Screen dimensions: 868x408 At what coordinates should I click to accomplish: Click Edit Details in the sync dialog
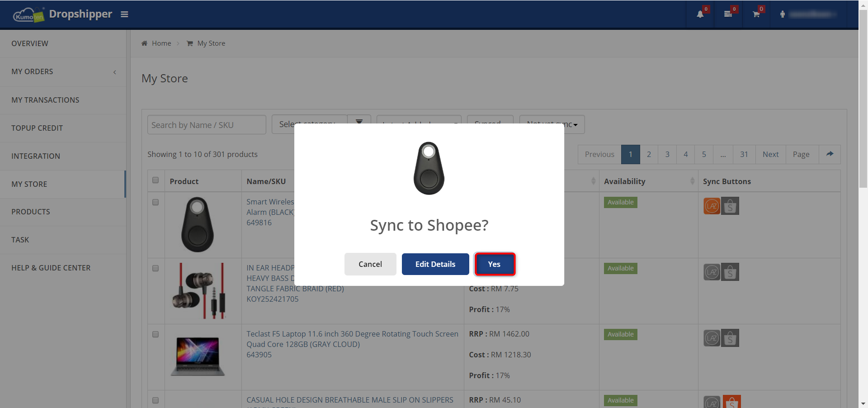click(x=435, y=264)
